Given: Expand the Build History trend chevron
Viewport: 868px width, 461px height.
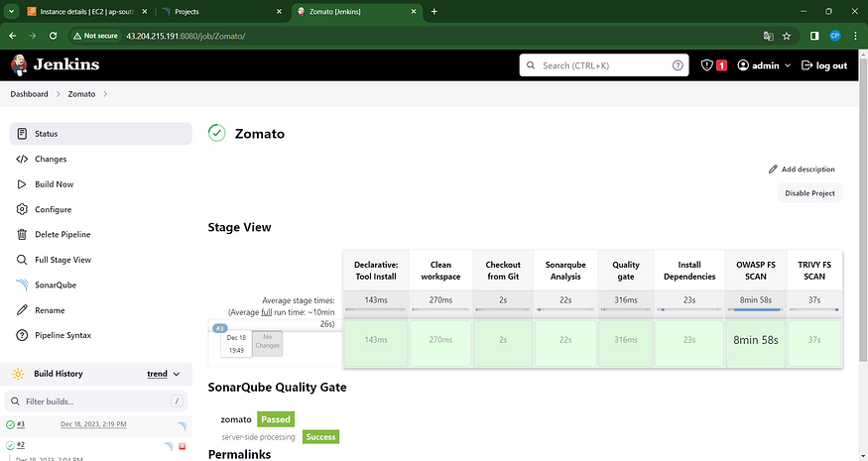Looking at the screenshot, I should click(177, 374).
